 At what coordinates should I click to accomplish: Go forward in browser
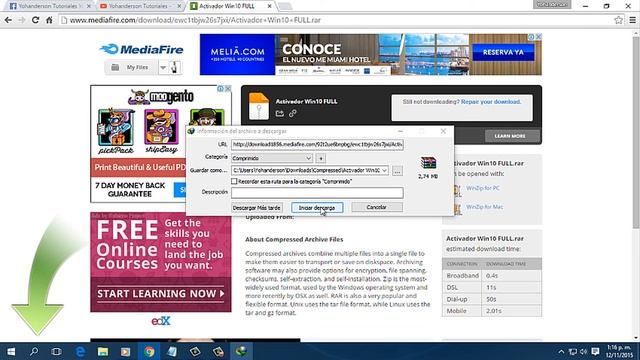click(22, 20)
